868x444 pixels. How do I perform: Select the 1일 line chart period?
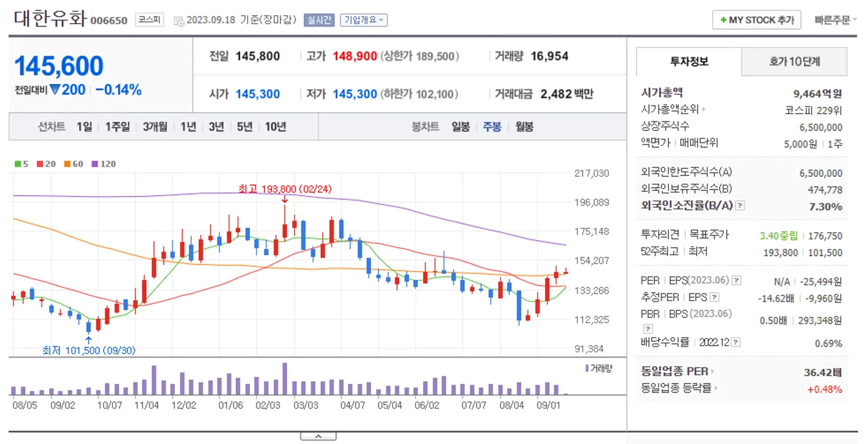point(84,127)
